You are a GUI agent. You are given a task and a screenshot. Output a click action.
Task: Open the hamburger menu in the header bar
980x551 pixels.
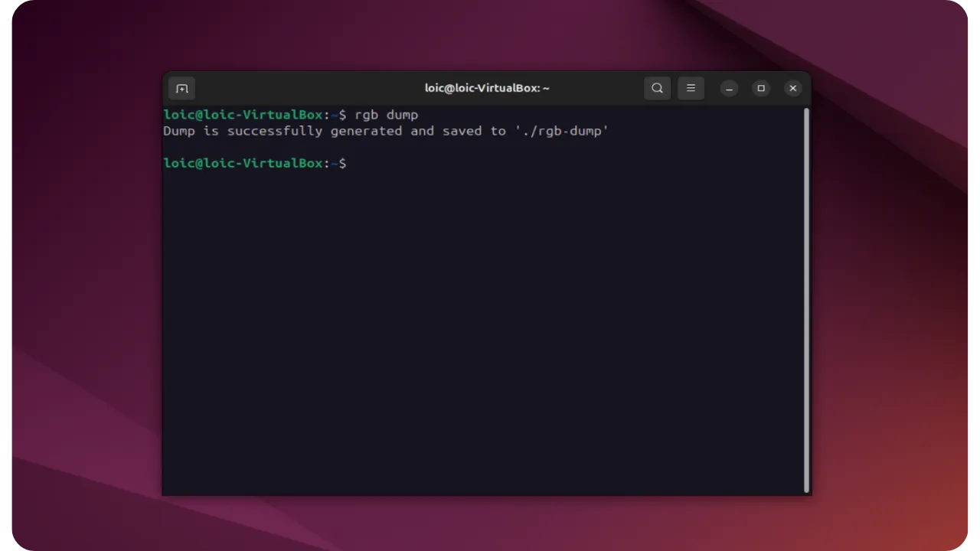[691, 88]
